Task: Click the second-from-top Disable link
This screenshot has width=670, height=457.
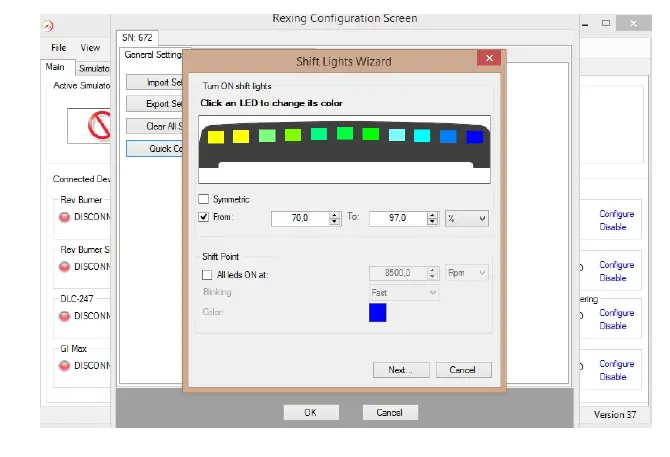Action: [x=613, y=278]
